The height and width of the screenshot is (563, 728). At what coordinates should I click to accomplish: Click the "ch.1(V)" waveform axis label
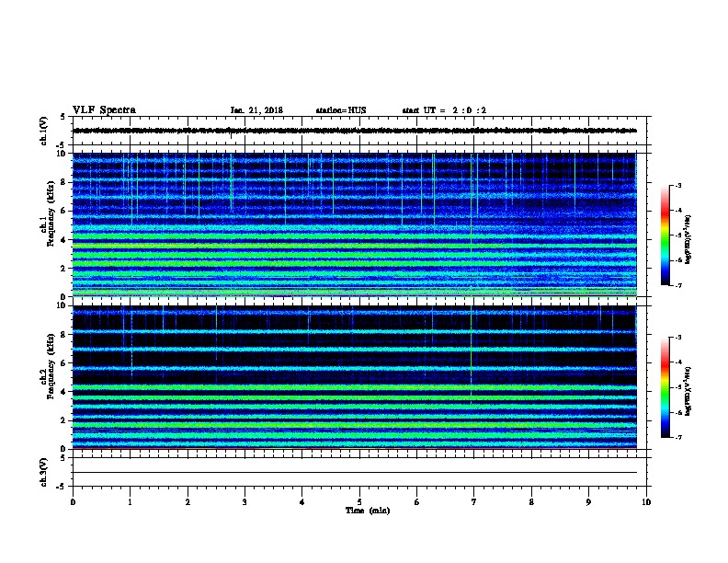coord(43,131)
